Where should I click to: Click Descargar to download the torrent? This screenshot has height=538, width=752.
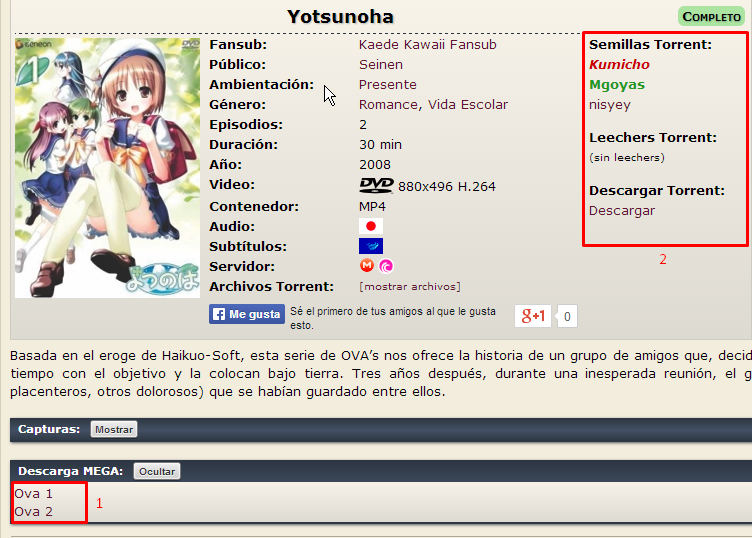622,211
